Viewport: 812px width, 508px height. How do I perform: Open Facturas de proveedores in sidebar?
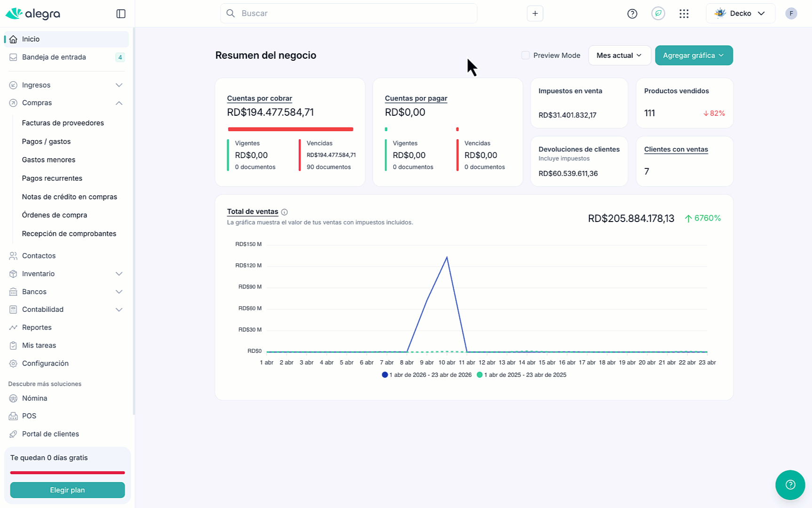63,123
